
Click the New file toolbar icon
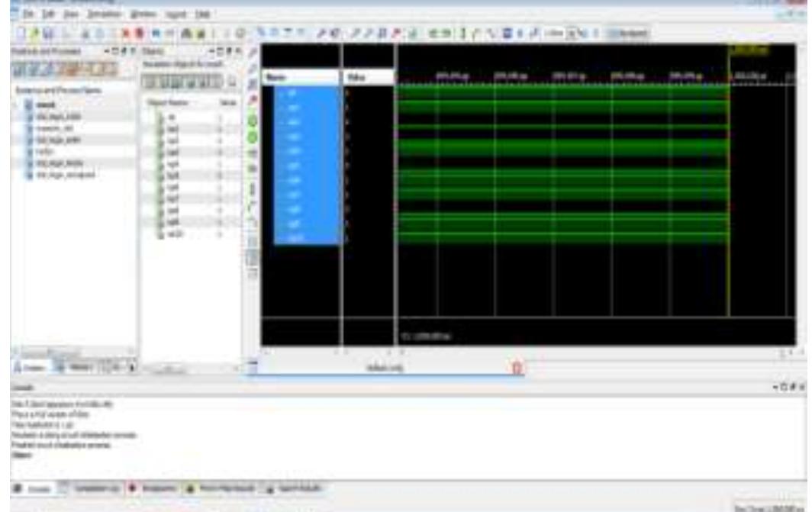point(21,34)
